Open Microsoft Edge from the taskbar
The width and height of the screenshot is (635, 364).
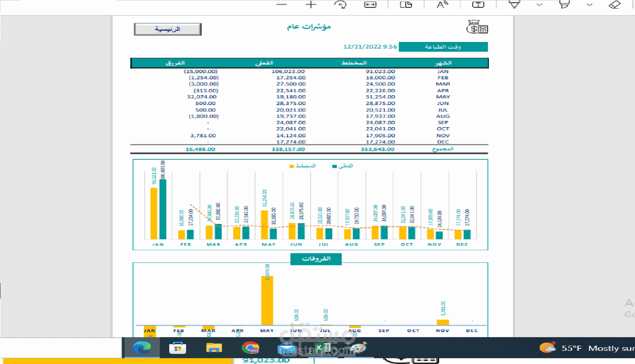click(142, 348)
